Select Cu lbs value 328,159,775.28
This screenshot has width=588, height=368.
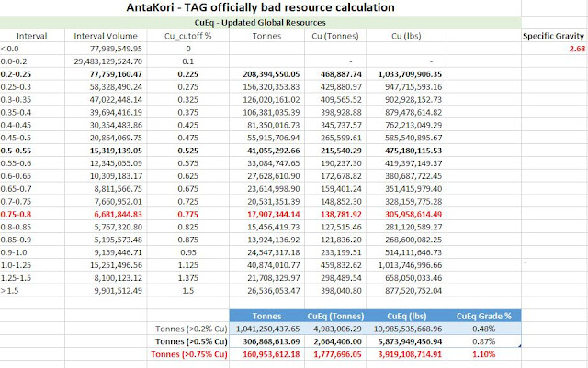(413, 202)
